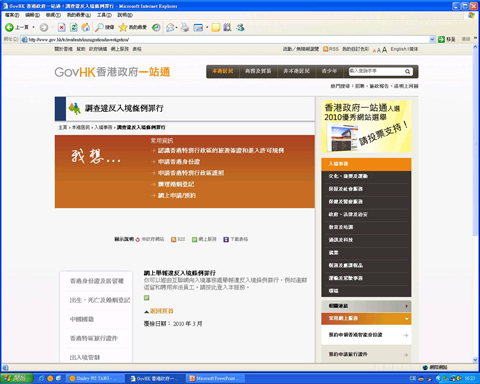Switch language via the English link

coord(399,49)
